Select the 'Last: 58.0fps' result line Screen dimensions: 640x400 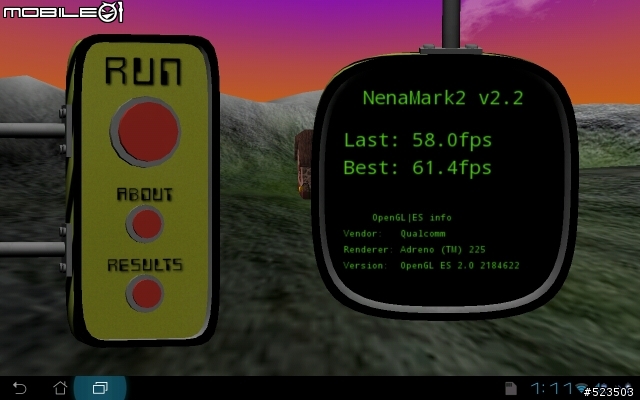pyautogui.click(x=418, y=140)
